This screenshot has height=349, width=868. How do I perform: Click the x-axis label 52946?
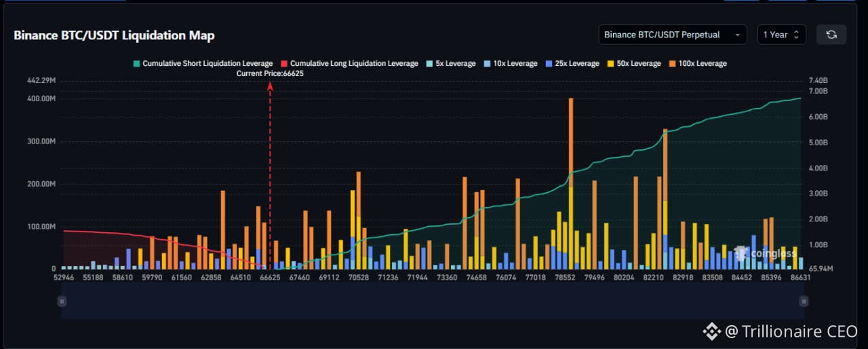(62, 278)
